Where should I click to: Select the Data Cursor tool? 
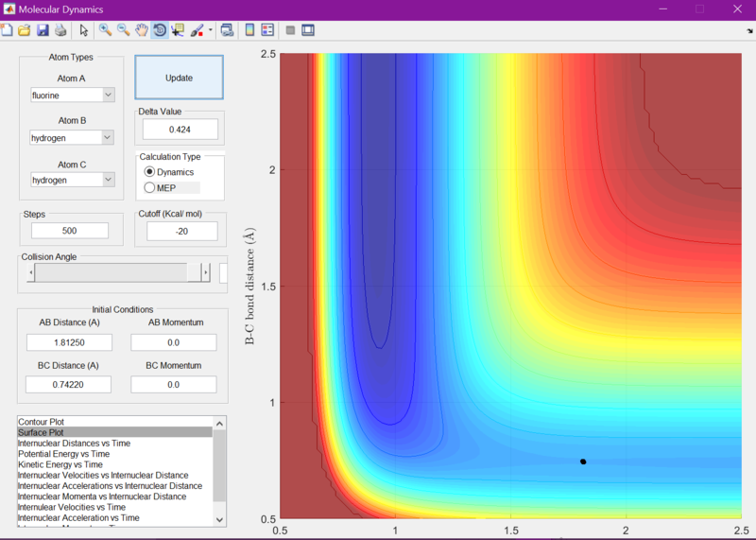[178, 30]
